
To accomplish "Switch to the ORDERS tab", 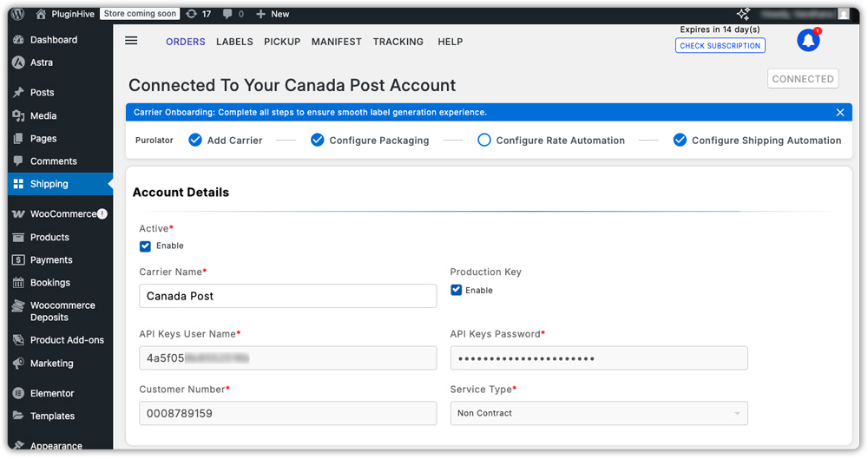I will click(186, 42).
